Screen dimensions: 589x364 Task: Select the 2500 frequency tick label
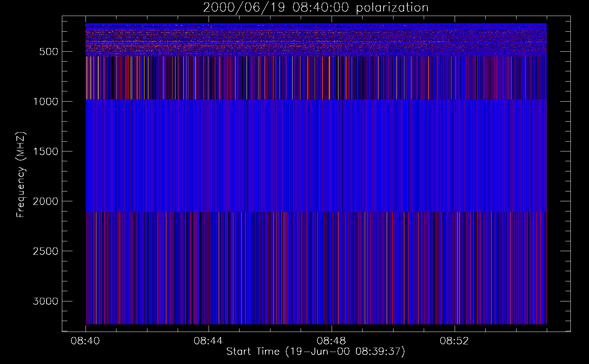pyautogui.click(x=46, y=251)
